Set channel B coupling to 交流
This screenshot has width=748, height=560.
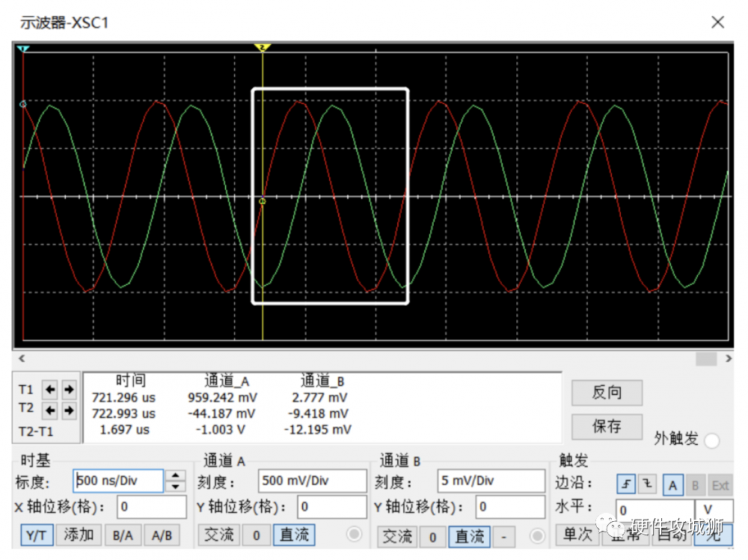(397, 537)
